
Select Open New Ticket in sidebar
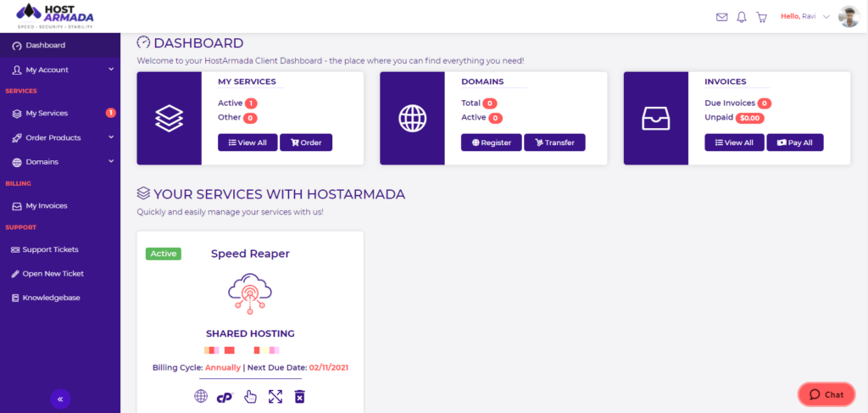(x=60, y=273)
